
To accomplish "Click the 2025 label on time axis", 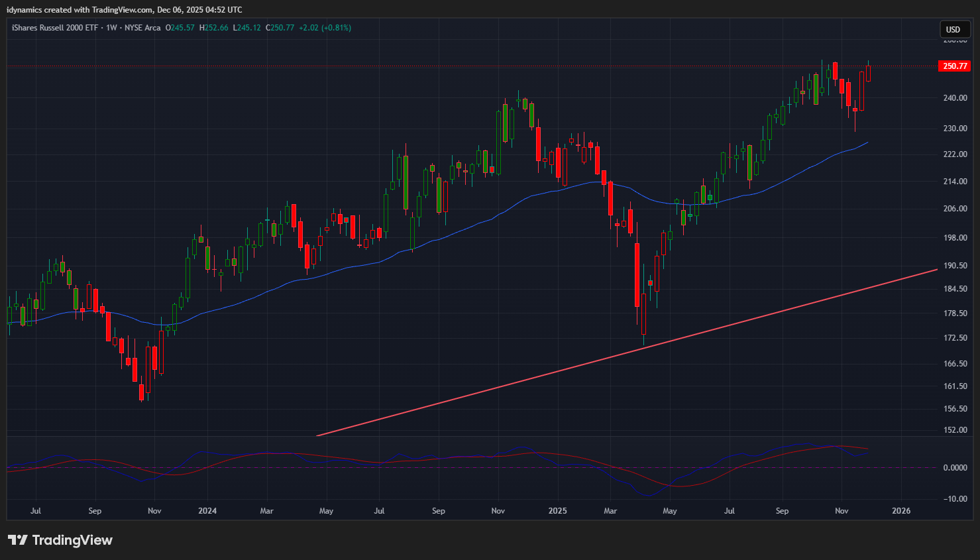I will tap(558, 511).
